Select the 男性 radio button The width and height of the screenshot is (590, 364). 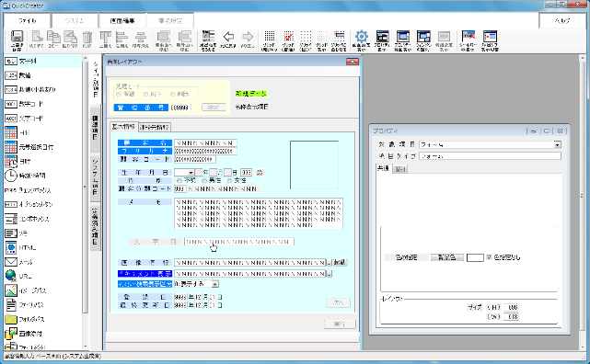click(x=204, y=181)
